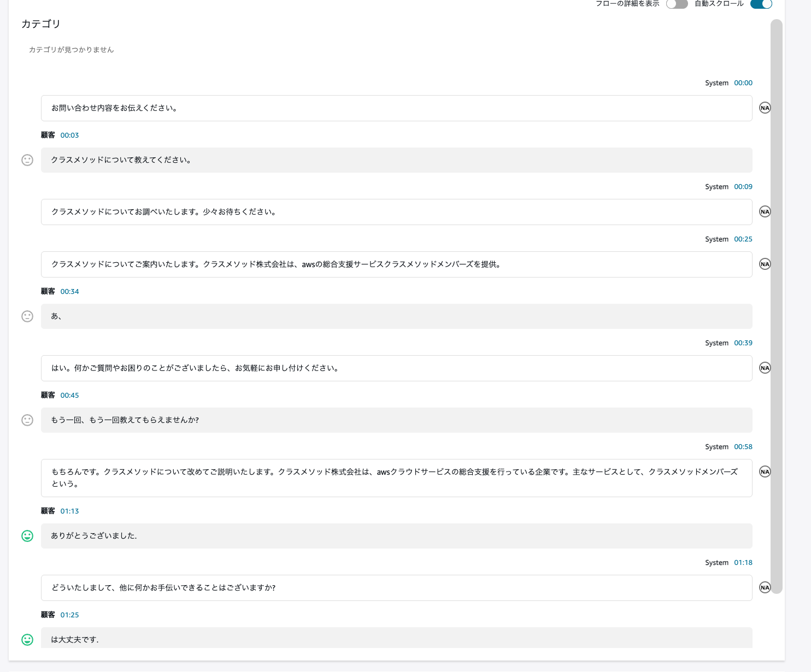
Task: Select the 顧客 label above "ありがとうございました"
Action: (x=48, y=511)
